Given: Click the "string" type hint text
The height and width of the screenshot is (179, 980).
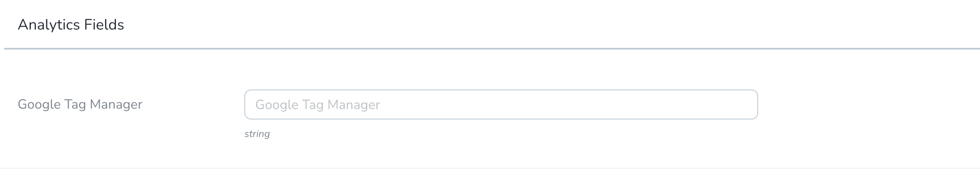Looking at the screenshot, I should click(257, 134).
